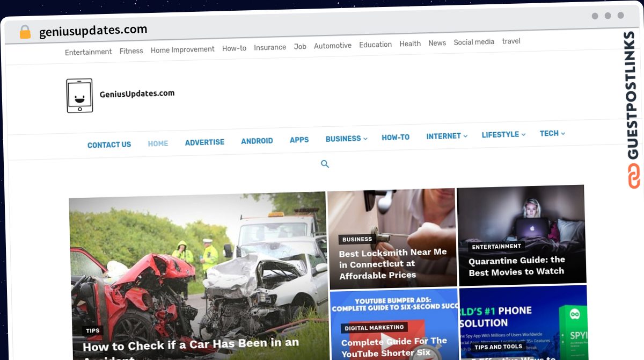Image resolution: width=644 pixels, height=360 pixels.
Task: Open the Social media top link
Action: 474,42
